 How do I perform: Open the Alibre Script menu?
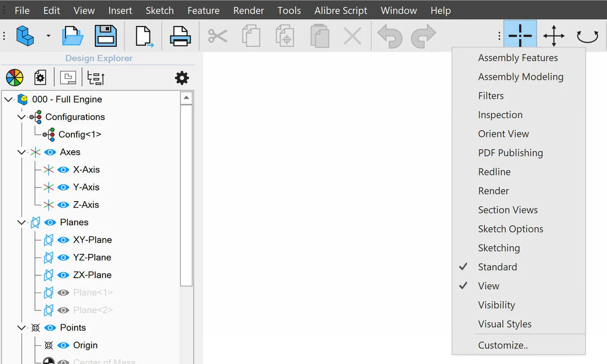click(341, 10)
